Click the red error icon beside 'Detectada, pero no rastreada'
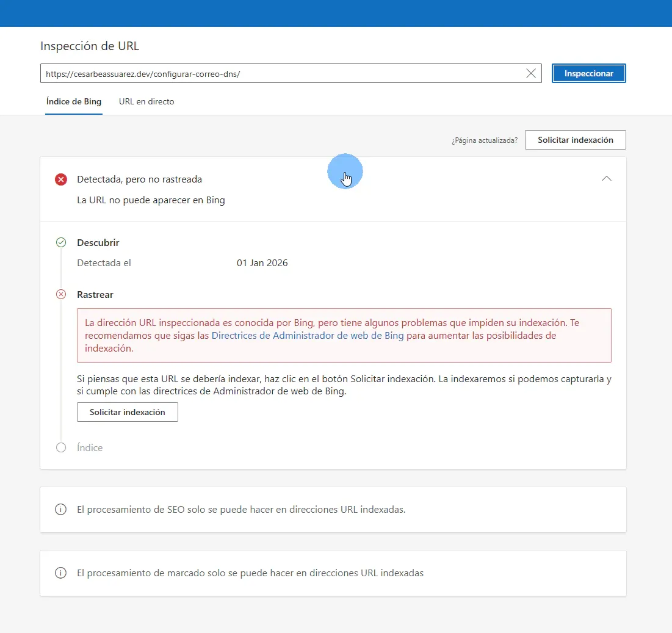This screenshot has width=672, height=633. click(x=60, y=179)
